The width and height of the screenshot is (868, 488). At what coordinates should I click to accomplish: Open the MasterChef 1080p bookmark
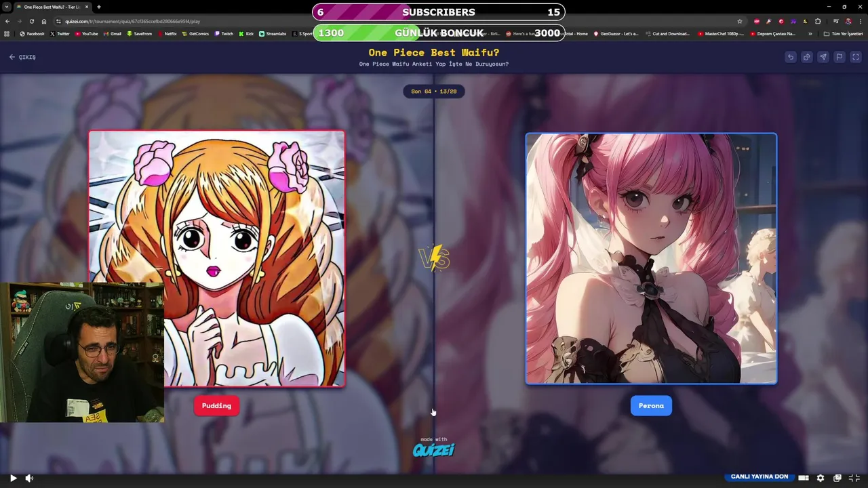(721, 33)
